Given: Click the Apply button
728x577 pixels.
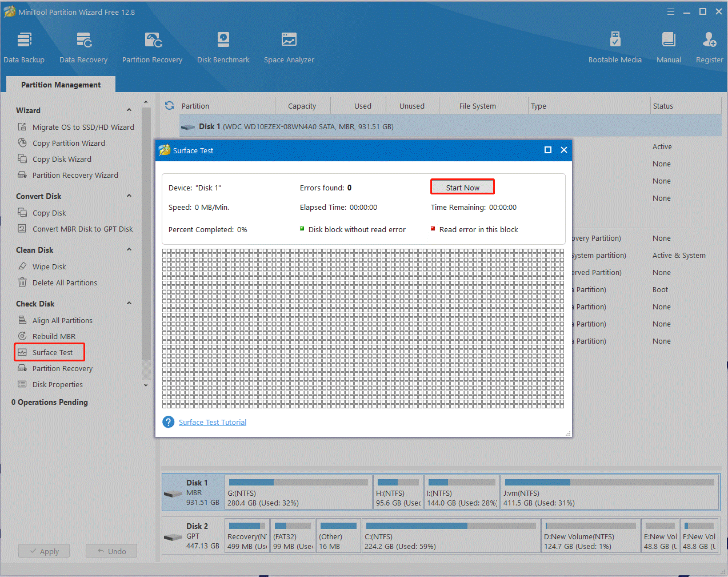Looking at the screenshot, I should (44, 551).
